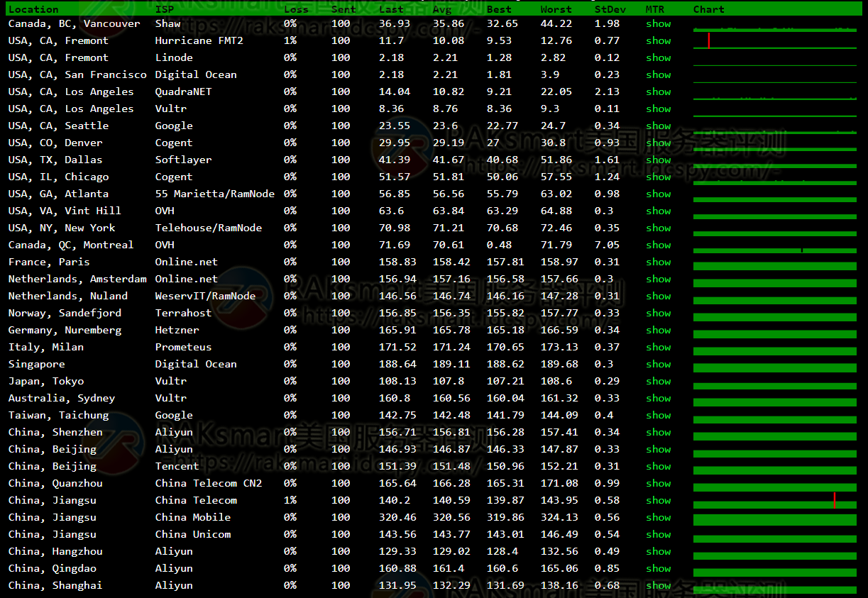Show MTR for Jiangsu China Telecom row

[658, 500]
